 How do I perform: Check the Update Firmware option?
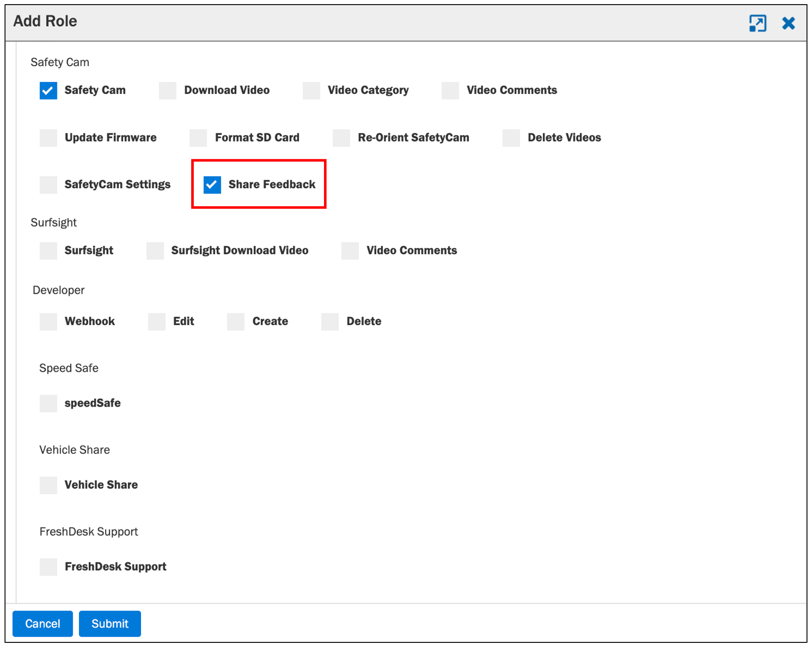click(48, 138)
